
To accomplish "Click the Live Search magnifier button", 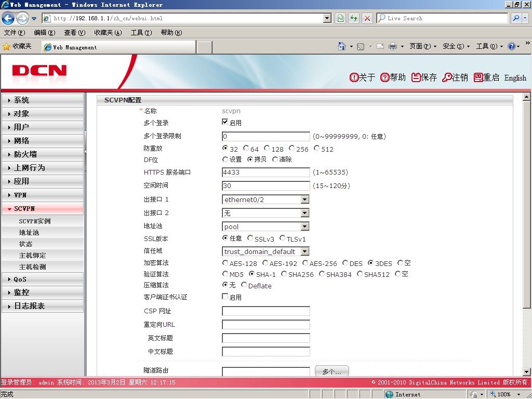I will [x=516, y=18].
